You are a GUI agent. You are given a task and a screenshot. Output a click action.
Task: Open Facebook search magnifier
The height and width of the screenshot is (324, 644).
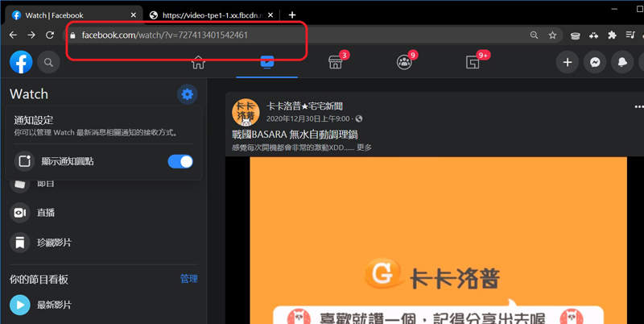(x=47, y=62)
